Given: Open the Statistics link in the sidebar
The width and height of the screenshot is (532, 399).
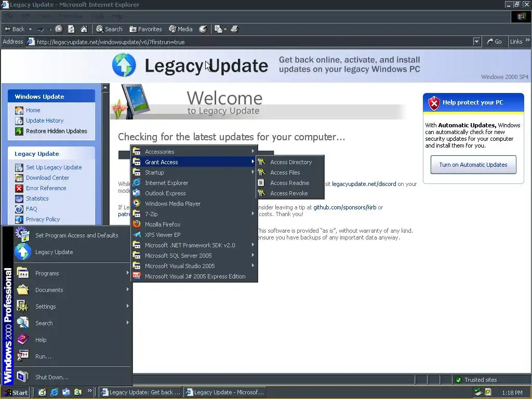Looking at the screenshot, I should coord(37,198).
